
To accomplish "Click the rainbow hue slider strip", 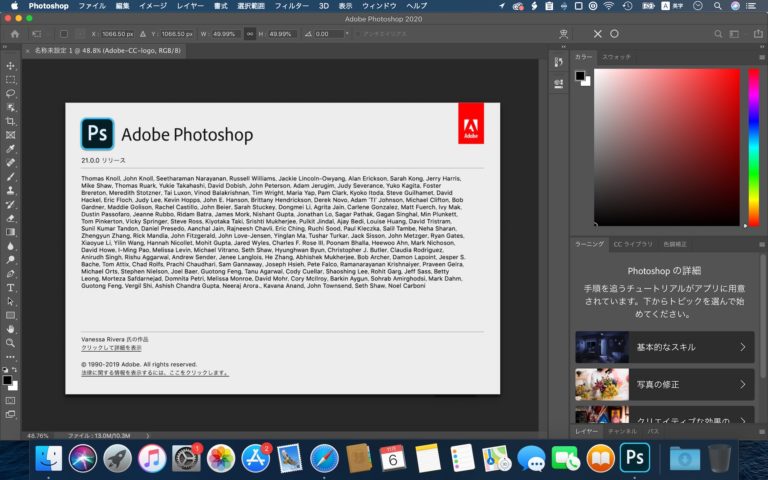I will click(753, 148).
